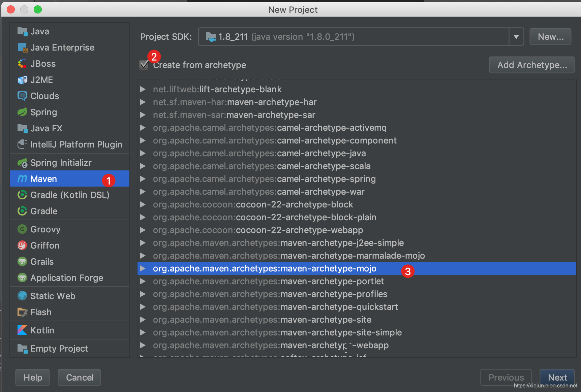Viewport: 581px width, 392px height.
Task: Click the SDK folder icon in Project SDK field
Action: (x=211, y=37)
